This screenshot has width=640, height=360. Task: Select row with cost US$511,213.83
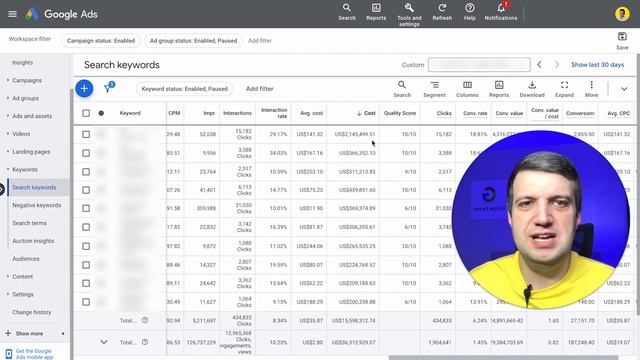tap(86, 172)
